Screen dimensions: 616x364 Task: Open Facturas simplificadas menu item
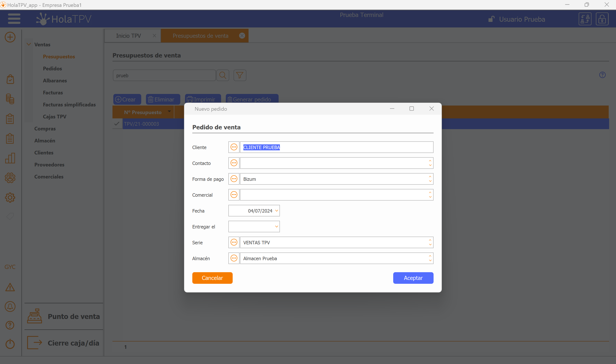69,104
